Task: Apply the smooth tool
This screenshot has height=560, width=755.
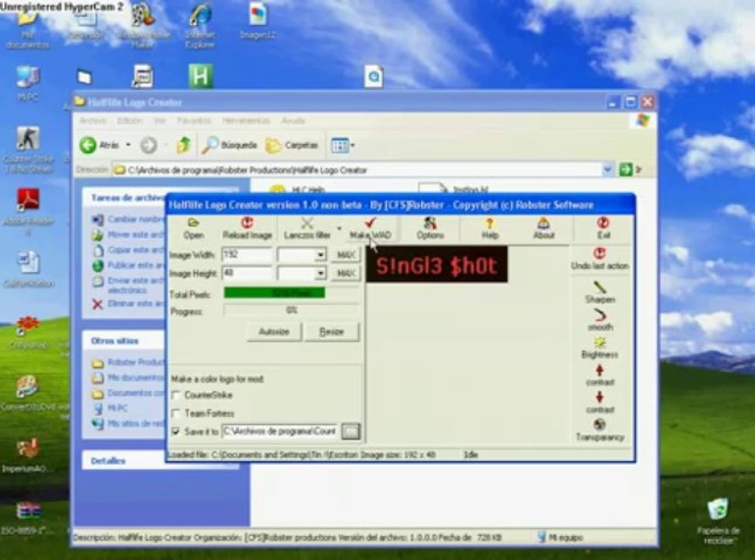Action: coord(600,320)
